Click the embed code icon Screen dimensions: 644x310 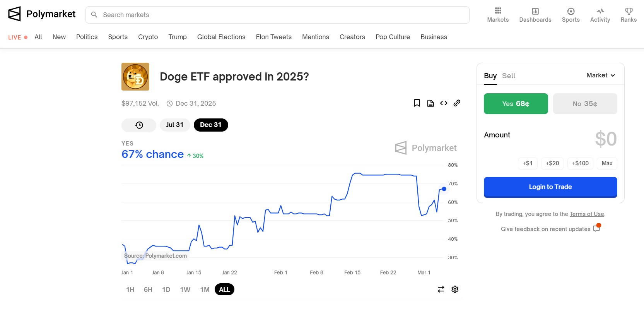[444, 103]
